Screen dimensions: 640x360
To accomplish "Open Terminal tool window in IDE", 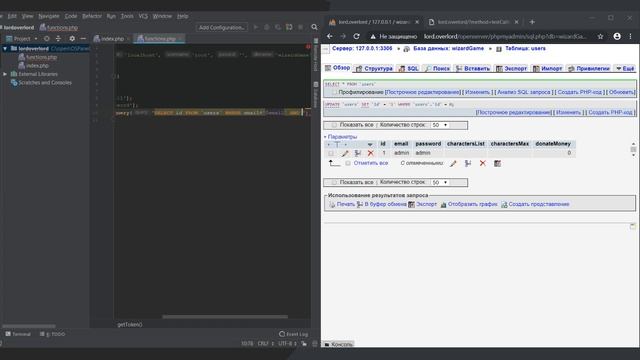I will (18, 334).
